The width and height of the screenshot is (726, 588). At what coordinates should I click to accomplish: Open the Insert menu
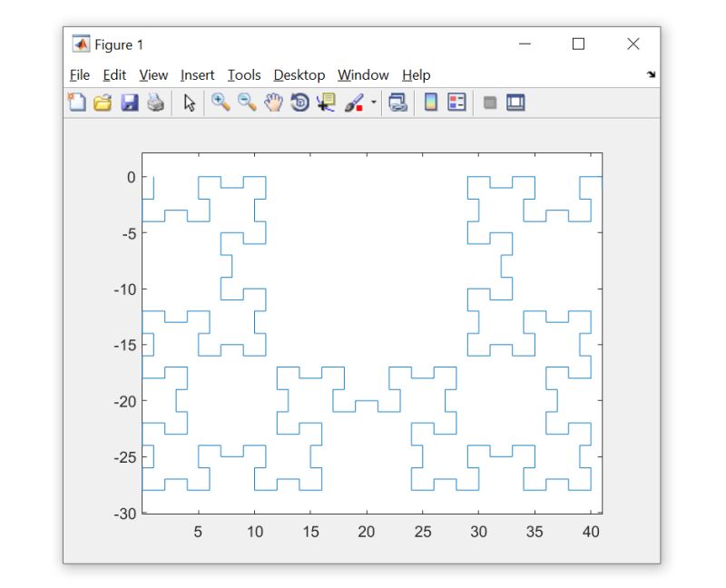tap(197, 75)
